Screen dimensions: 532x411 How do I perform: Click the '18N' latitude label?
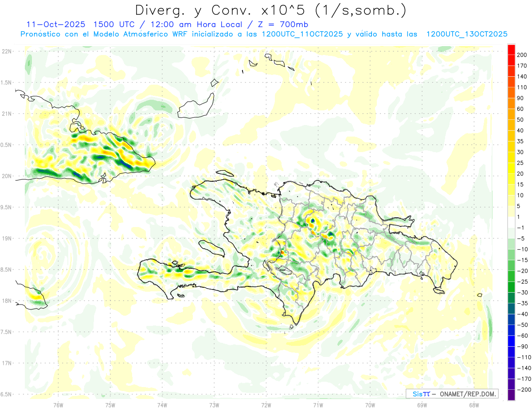(x=7, y=301)
